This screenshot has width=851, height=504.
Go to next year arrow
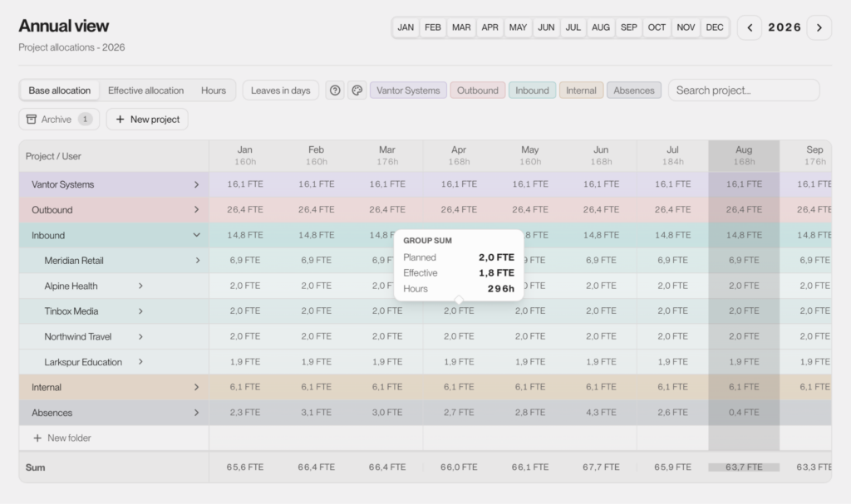coord(819,27)
